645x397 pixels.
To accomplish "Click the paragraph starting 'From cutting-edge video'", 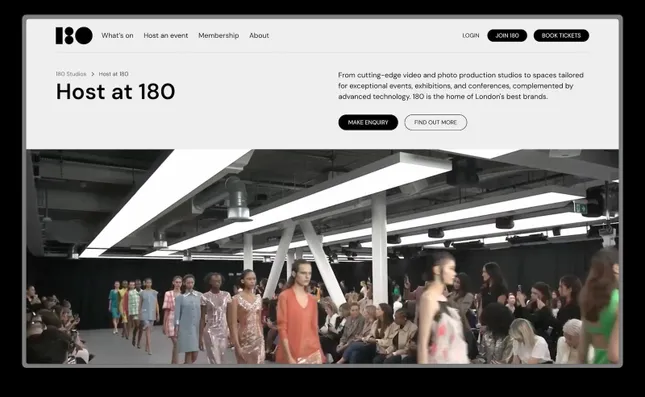I will click(461, 86).
